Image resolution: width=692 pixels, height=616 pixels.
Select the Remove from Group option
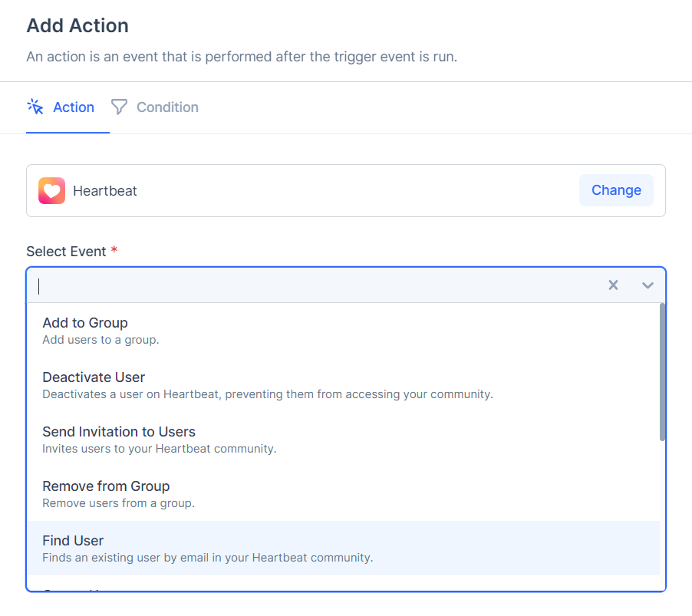click(x=106, y=486)
